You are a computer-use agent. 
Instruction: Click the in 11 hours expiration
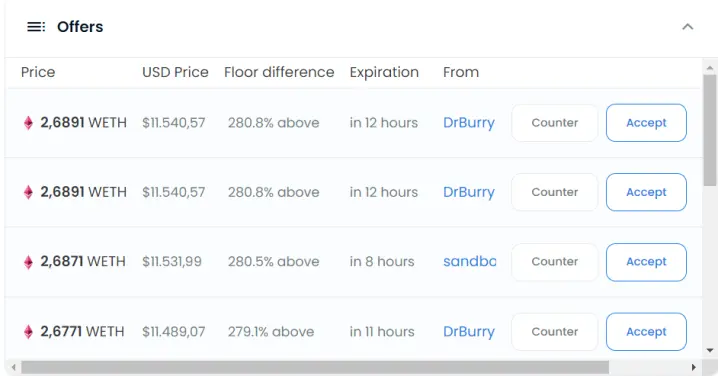[382, 332]
